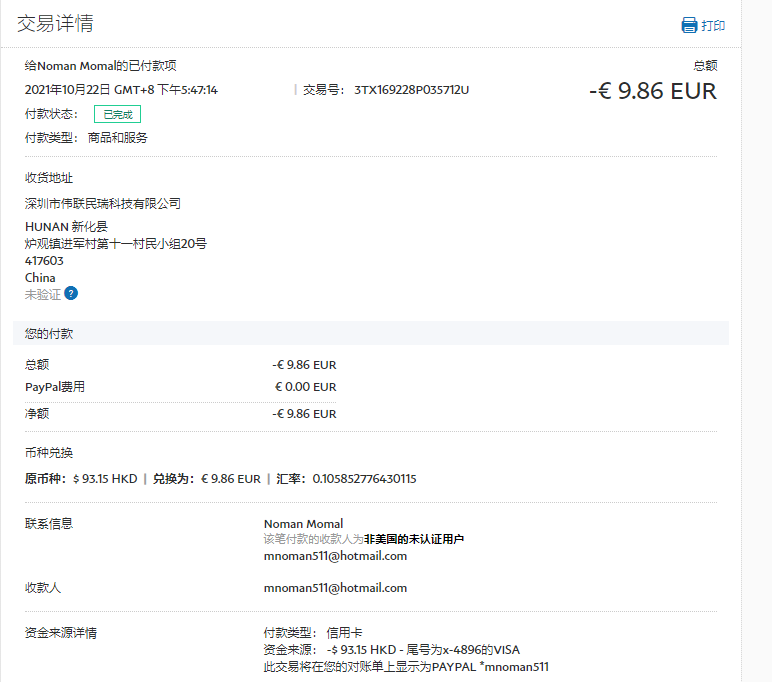Click the 资金来源详情 section label
Image resolution: width=772 pixels, height=682 pixels.
(61, 632)
